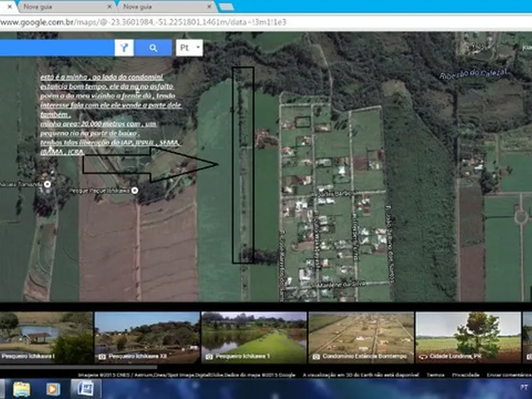This screenshot has height=399, width=532.
Task: Open the Condomínio Estância Bomtempo photo thumbnail
Action: (x=362, y=337)
